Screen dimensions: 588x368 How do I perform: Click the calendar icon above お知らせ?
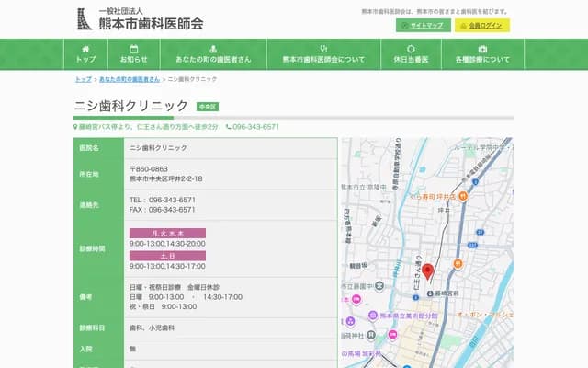point(134,49)
